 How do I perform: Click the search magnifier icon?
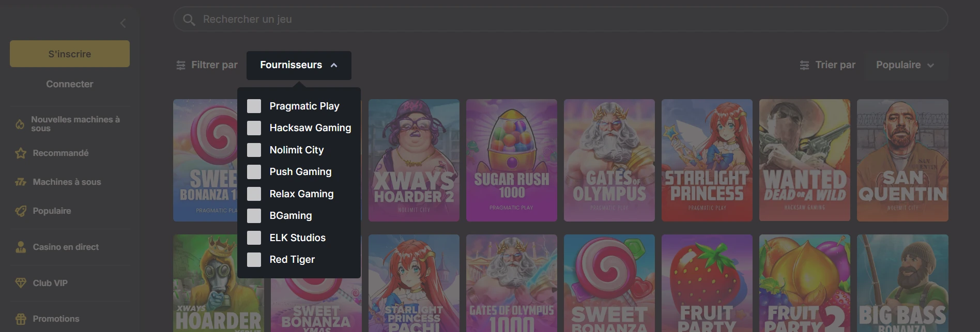click(x=189, y=20)
